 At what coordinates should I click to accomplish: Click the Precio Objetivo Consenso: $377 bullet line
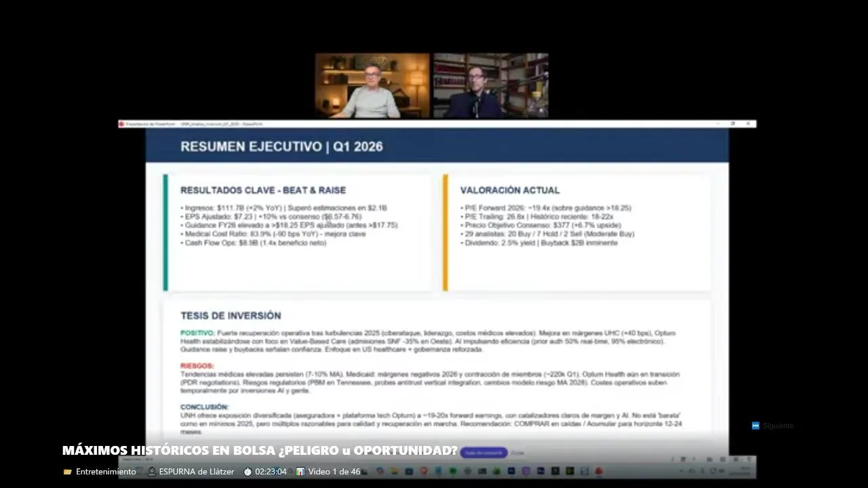[x=540, y=225]
